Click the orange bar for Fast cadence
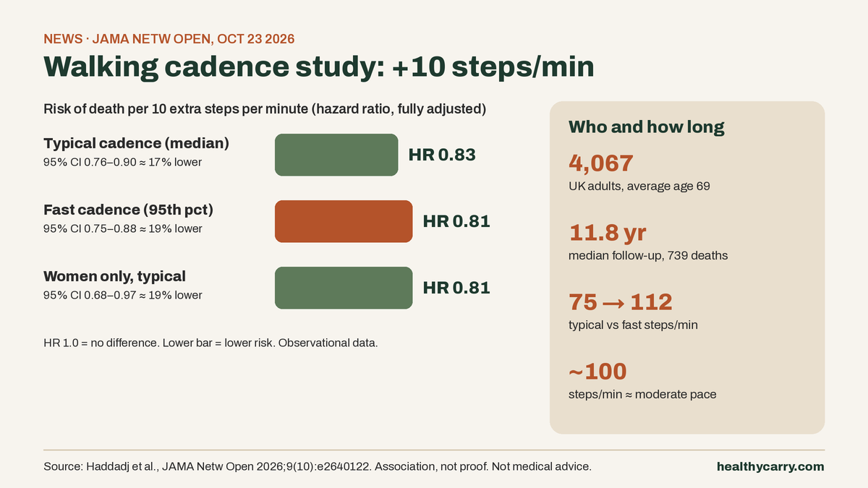The image size is (868, 488). point(344,221)
